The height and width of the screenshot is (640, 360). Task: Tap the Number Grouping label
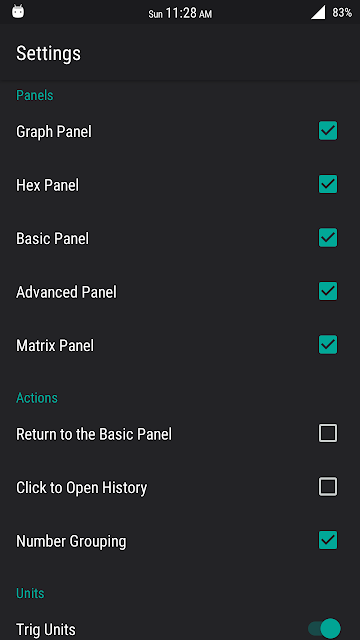pyautogui.click(x=71, y=541)
